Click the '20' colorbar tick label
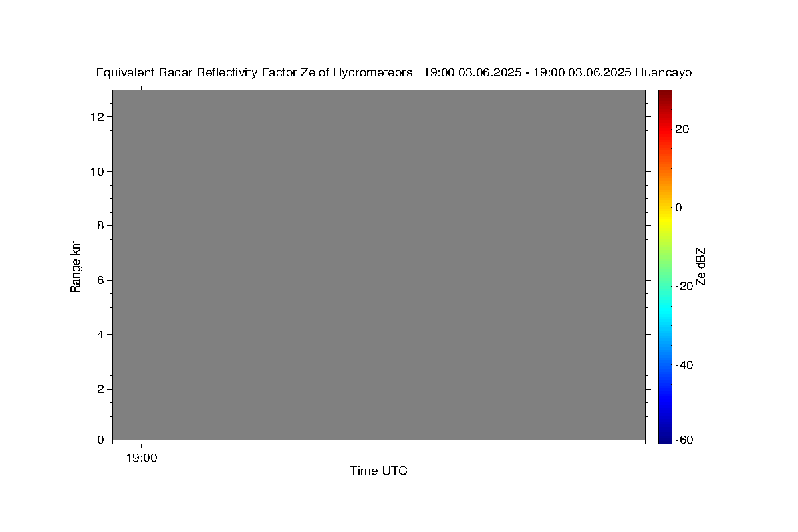The width and height of the screenshot is (798, 532). 682,129
